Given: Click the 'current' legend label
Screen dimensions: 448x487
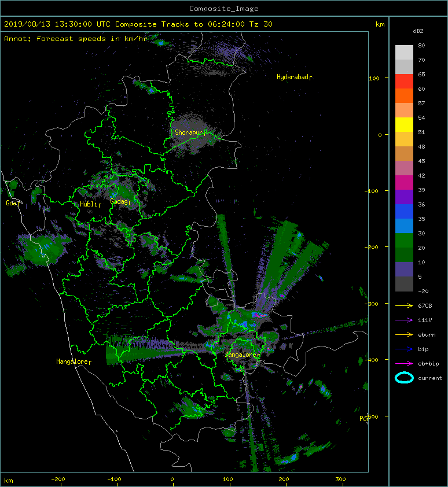Looking at the screenshot, I should click(x=430, y=378).
